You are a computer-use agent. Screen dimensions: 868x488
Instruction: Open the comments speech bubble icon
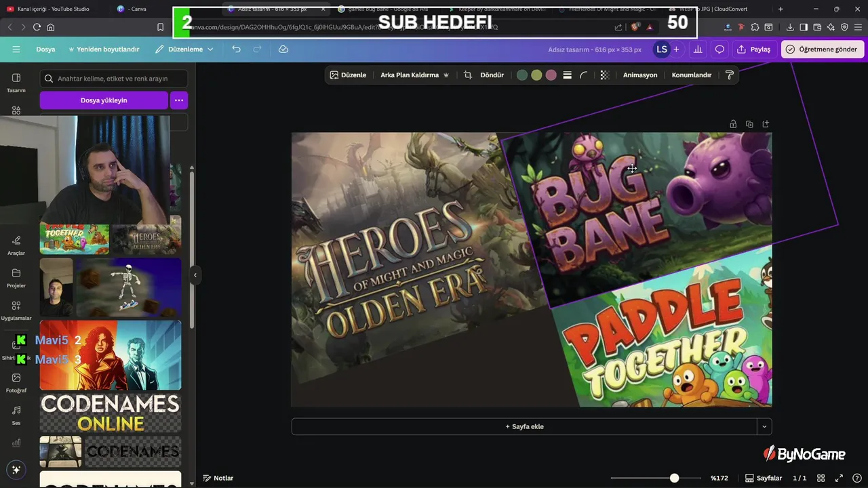tap(719, 49)
